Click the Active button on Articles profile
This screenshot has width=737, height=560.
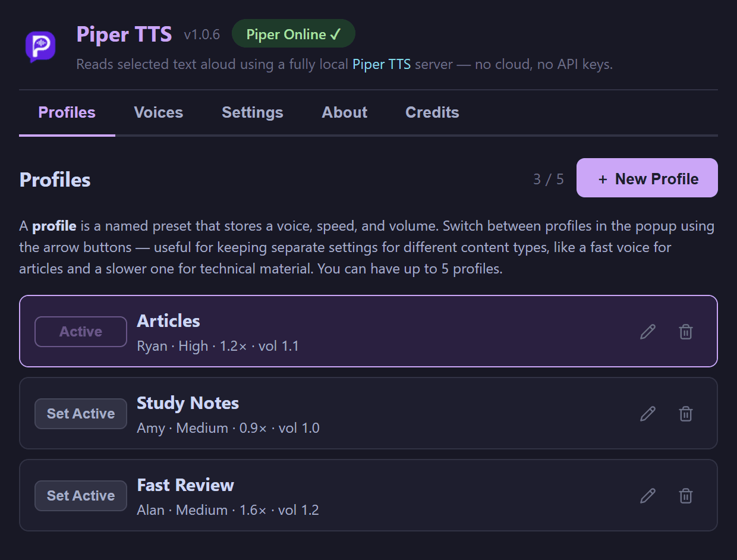(x=81, y=332)
